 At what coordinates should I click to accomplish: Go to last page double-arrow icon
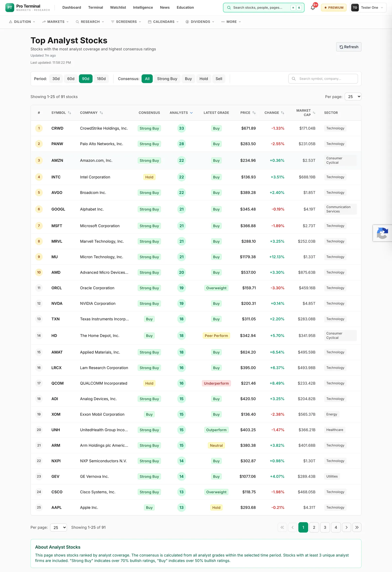(357, 527)
